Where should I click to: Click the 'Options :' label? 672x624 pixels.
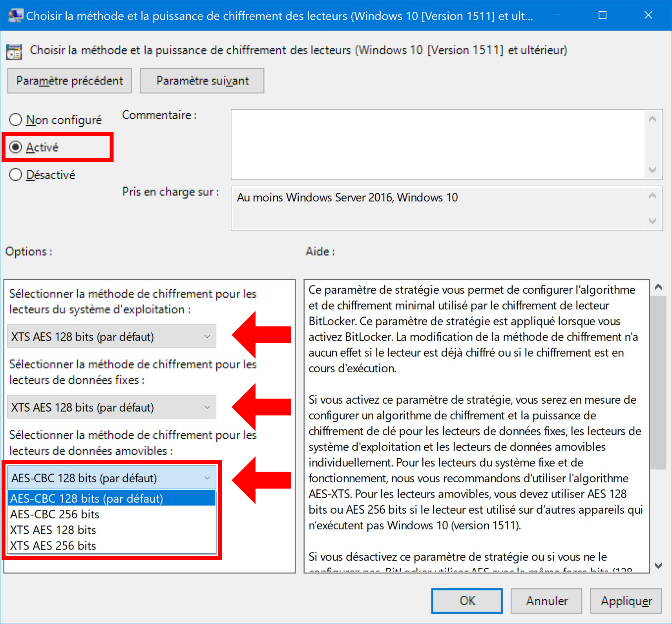click(29, 251)
